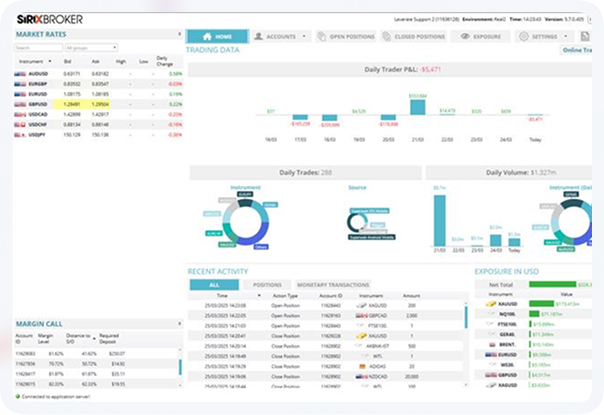Click the Settings gear icon
This screenshot has height=415, width=604.
(x=523, y=37)
